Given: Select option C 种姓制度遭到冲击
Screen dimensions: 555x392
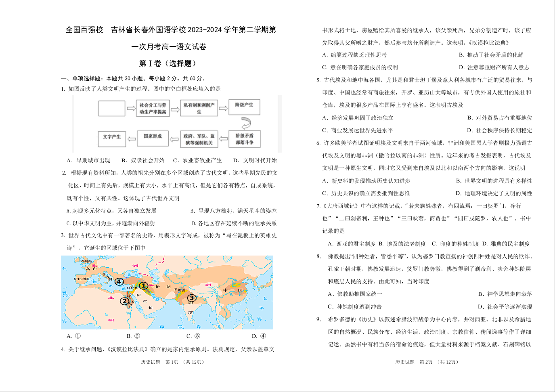Looking at the screenshot, I should (x=355, y=307).
